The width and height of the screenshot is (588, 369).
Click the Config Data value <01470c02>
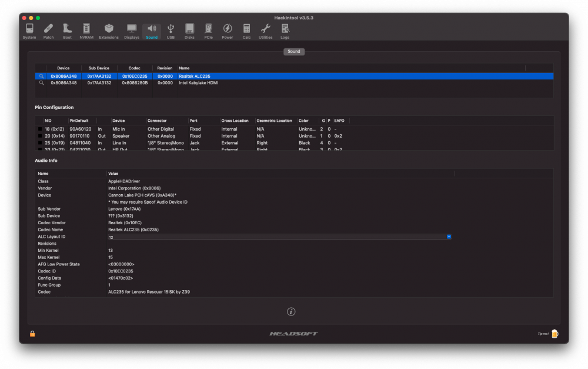point(121,278)
